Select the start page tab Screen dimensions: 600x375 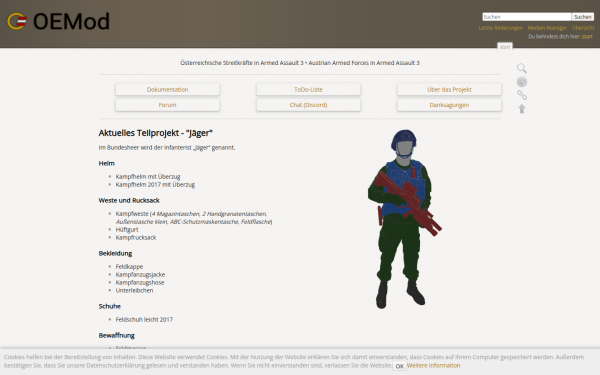coord(505,47)
